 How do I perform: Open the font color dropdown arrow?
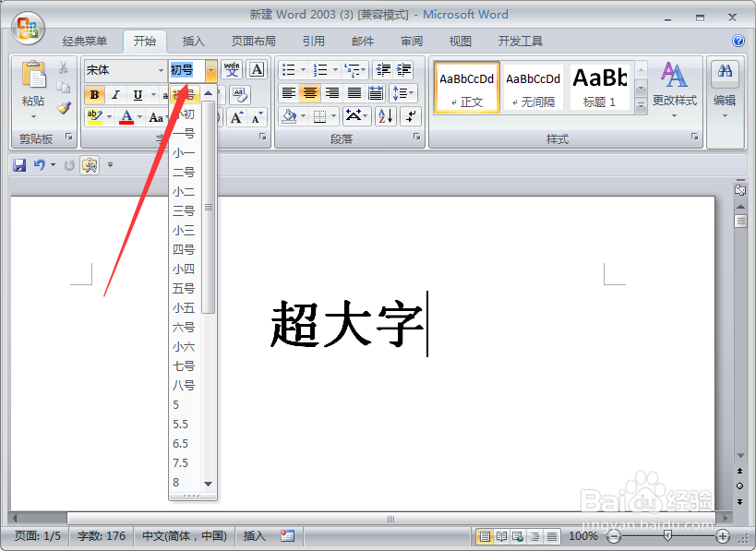[138, 116]
